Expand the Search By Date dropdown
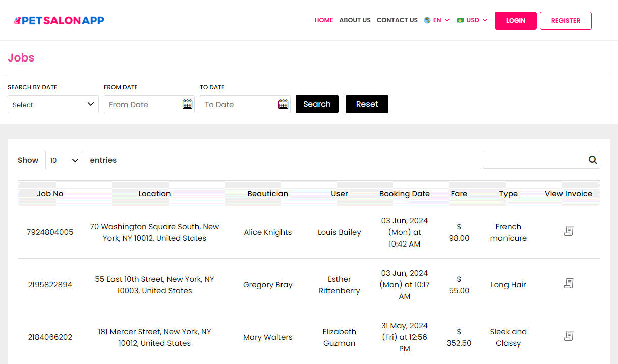This screenshot has width=618, height=364. click(x=53, y=104)
